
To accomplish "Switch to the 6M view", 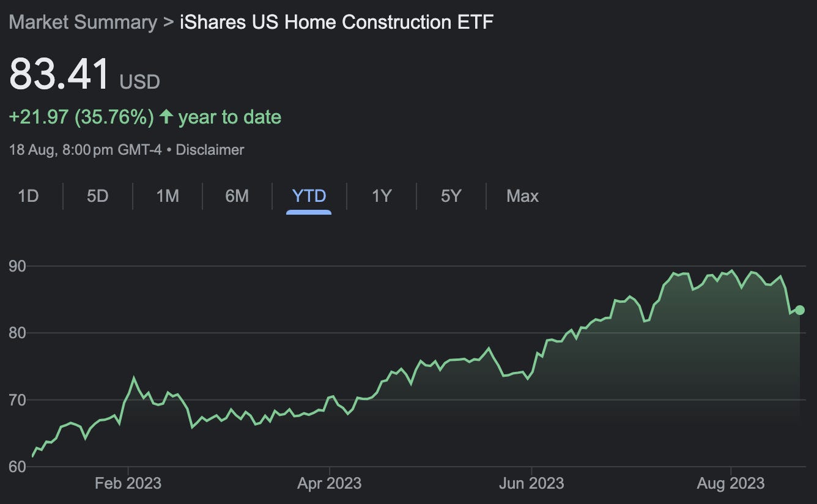I will [237, 196].
